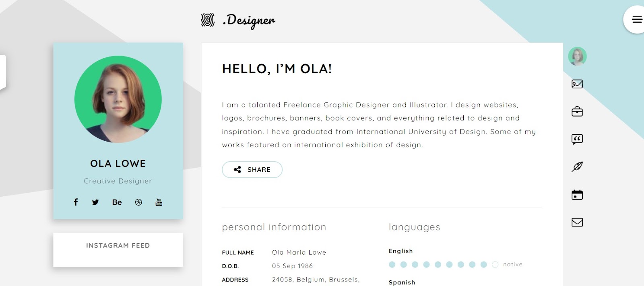The width and height of the screenshot is (644, 286).
Task: Click the feather blog icon
Action: 577,166
